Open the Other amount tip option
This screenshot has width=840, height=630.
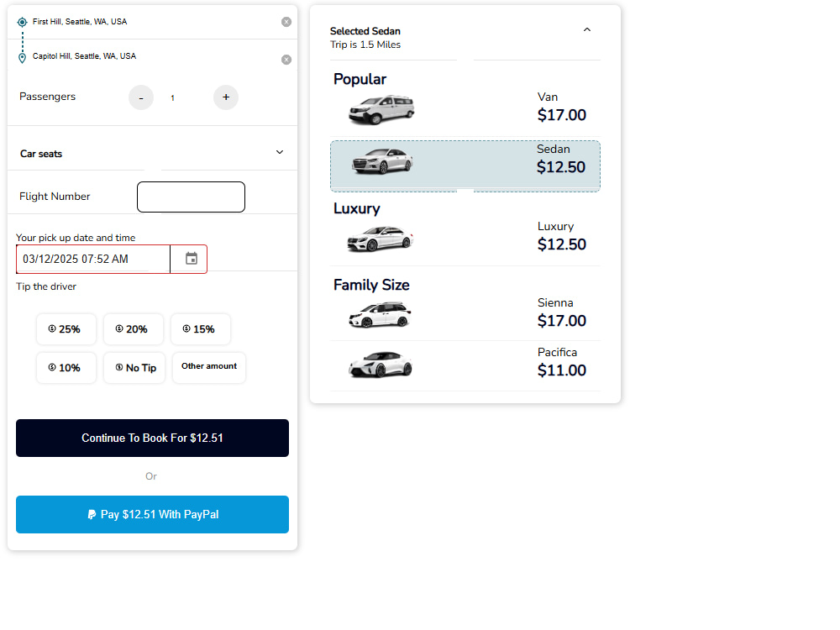point(209,368)
